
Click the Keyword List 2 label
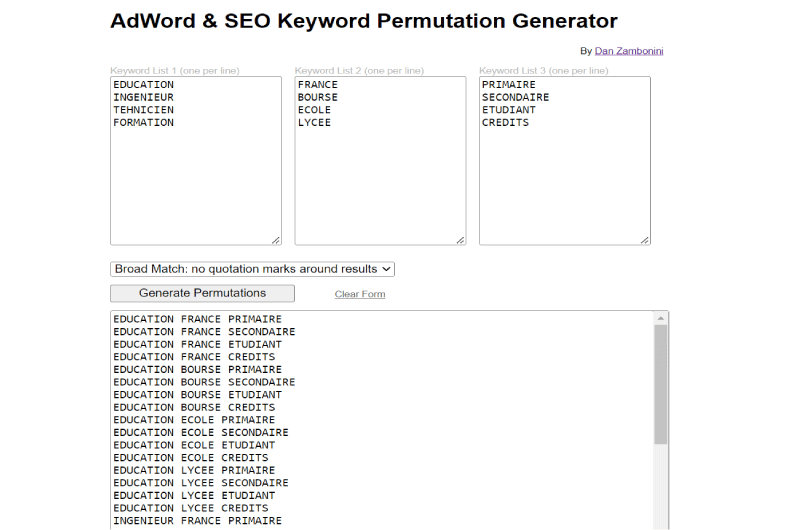click(x=359, y=71)
